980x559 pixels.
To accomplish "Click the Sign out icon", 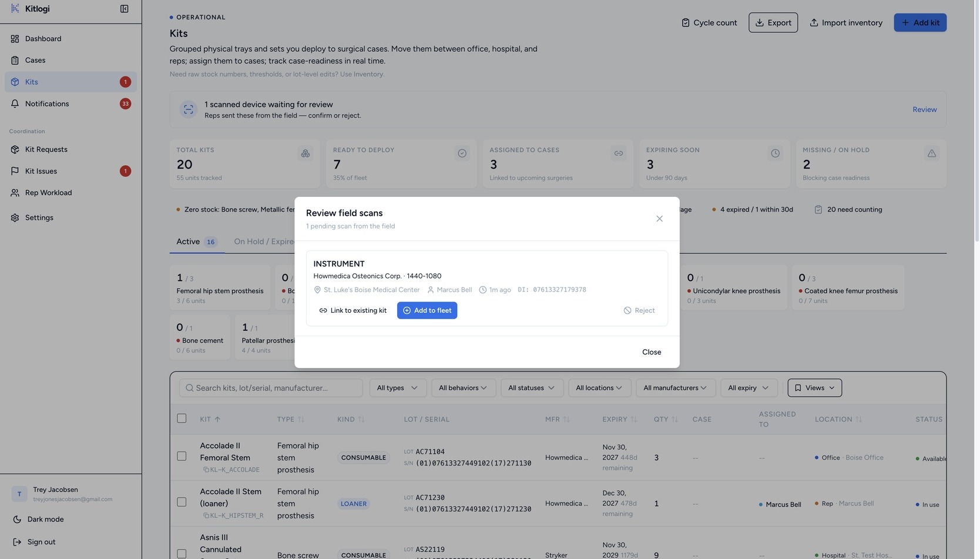I will click(x=17, y=543).
